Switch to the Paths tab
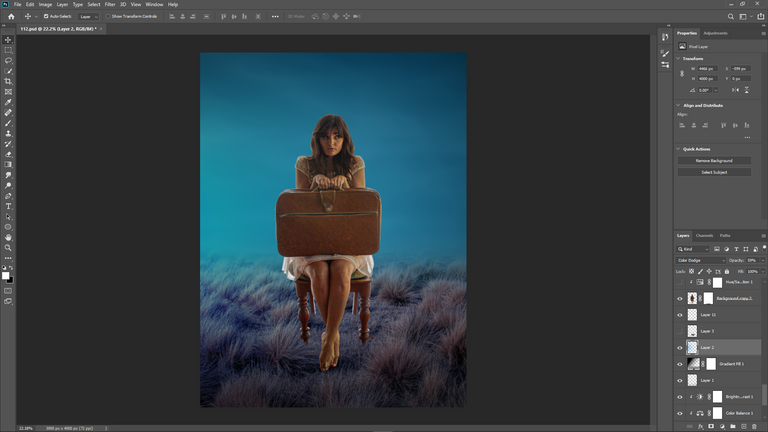 click(x=725, y=236)
